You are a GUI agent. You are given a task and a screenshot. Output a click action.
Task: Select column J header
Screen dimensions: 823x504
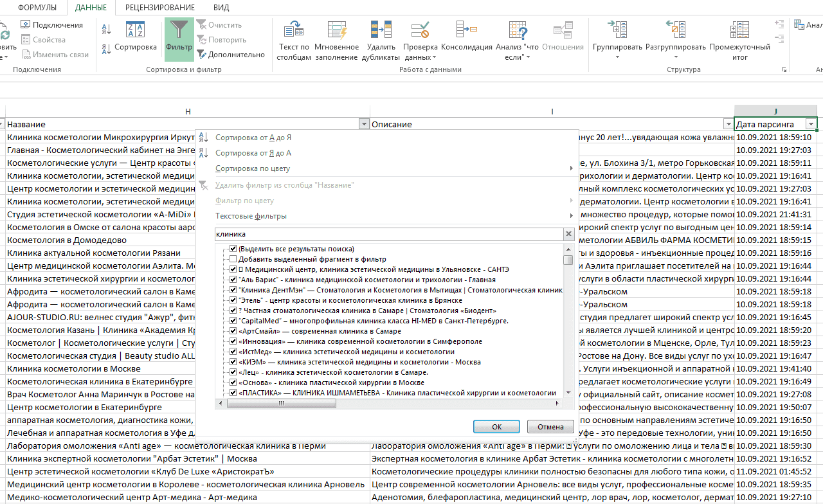pyautogui.click(x=776, y=111)
